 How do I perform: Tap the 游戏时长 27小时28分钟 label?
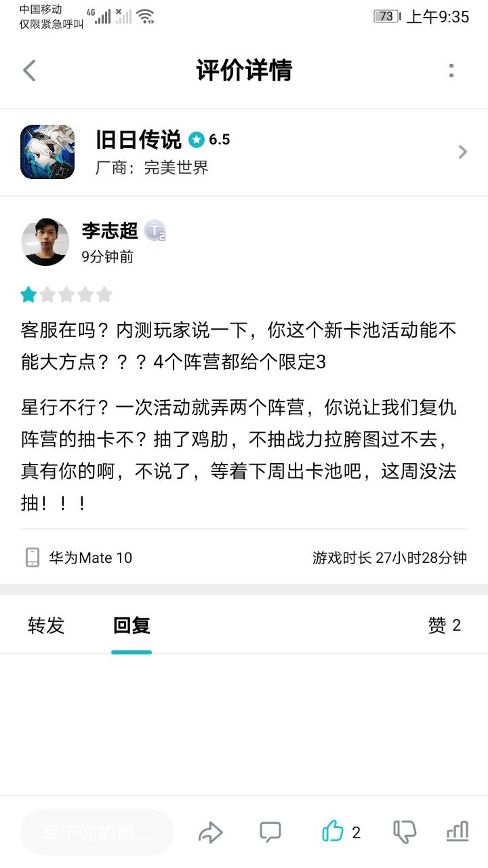coord(389,558)
